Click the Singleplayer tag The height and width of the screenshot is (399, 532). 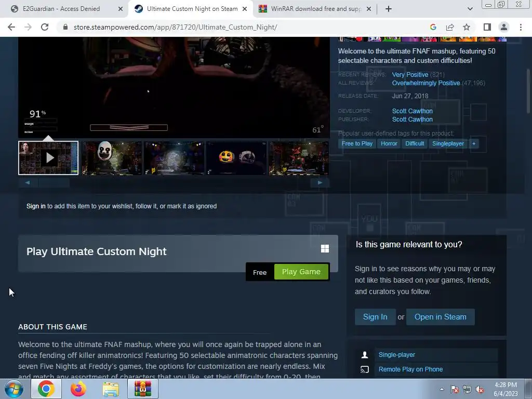[448, 143]
